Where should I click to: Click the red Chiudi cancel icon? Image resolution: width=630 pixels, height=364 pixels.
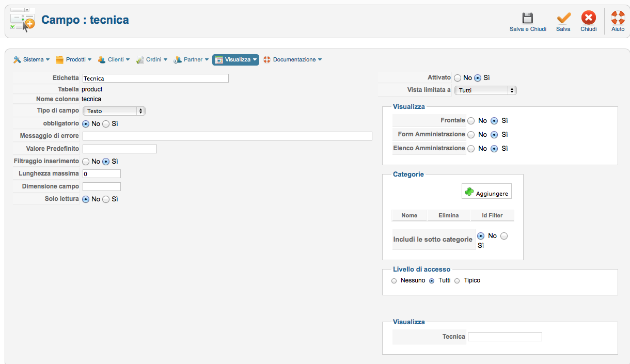588,19
